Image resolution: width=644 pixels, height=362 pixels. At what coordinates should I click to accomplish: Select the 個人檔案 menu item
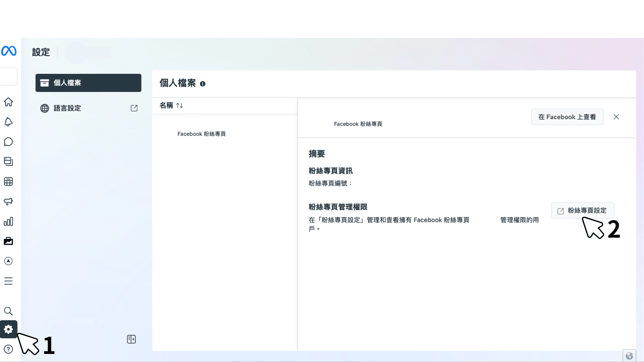click(88, 83)
